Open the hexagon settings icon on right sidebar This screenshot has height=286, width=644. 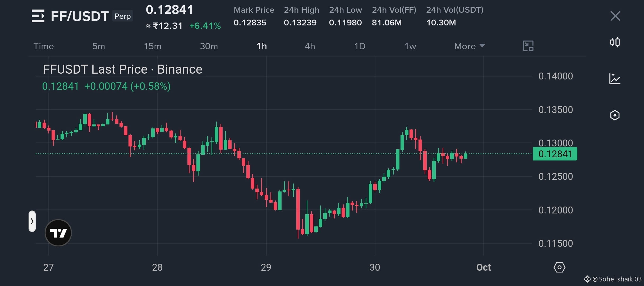pyautogui.click(x=615, y=115)
